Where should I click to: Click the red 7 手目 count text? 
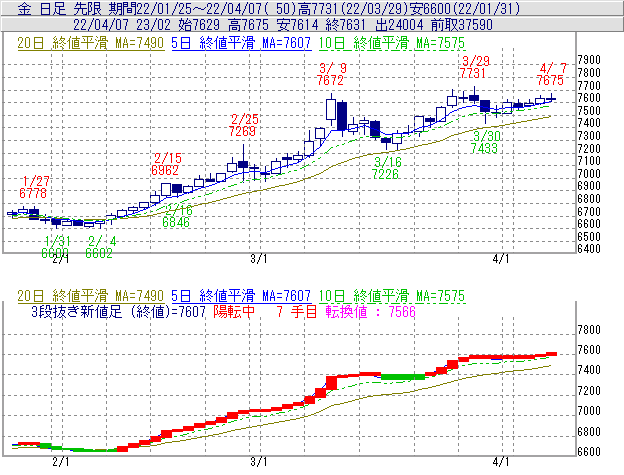click(296, 311)
